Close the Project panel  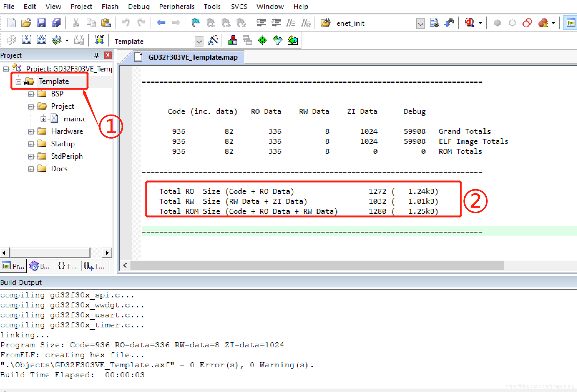(x=108, y=55)
